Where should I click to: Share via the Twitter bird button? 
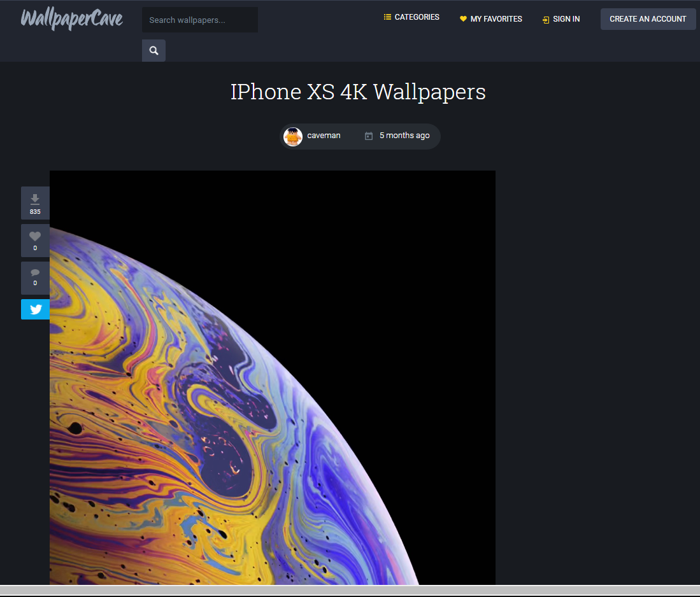35,309
